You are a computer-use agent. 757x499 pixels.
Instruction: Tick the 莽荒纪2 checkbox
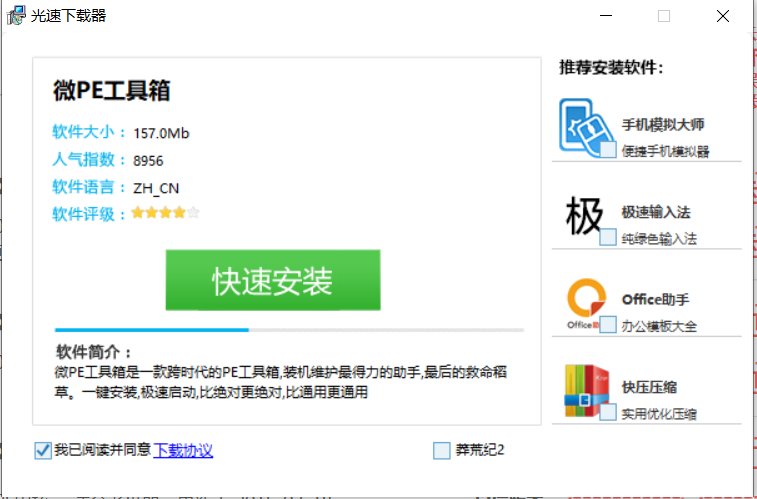point(442,451)
